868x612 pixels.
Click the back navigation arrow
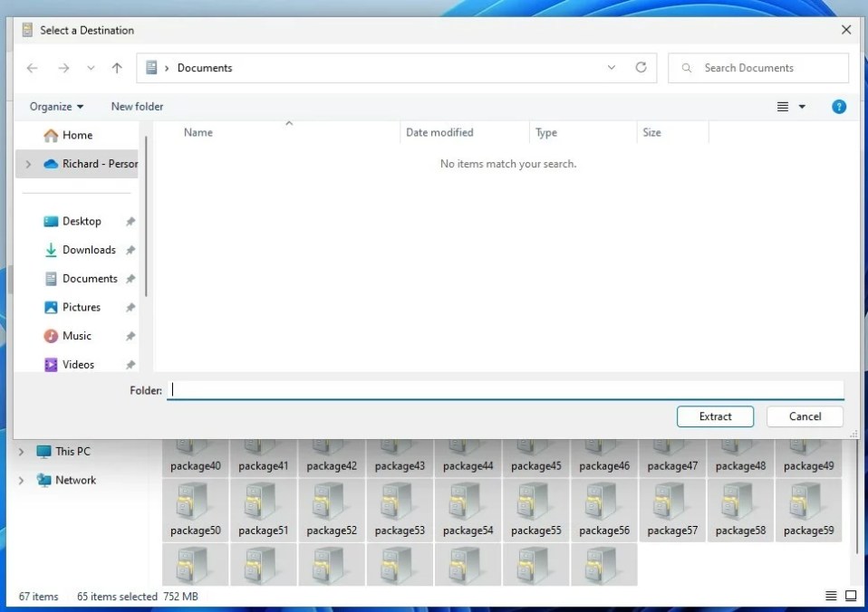pyautogui.click(x=32, y=68)
